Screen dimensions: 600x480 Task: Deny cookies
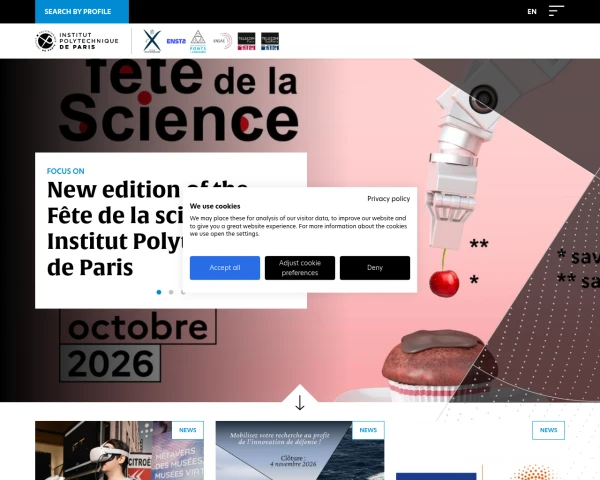coord(375,268)
